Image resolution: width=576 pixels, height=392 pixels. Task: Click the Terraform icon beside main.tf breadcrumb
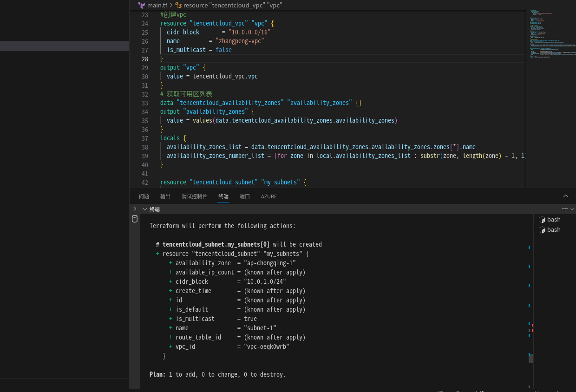[x=142, y=5]
